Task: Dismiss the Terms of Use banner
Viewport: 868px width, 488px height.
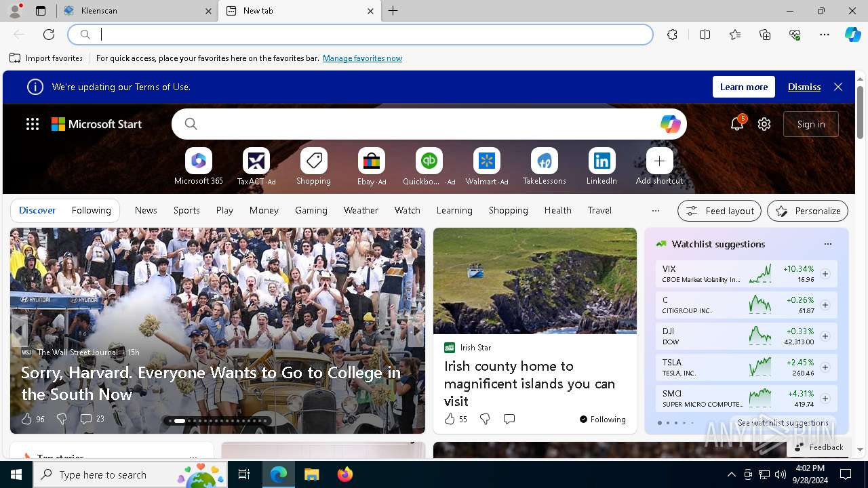Action: [804, 87]
